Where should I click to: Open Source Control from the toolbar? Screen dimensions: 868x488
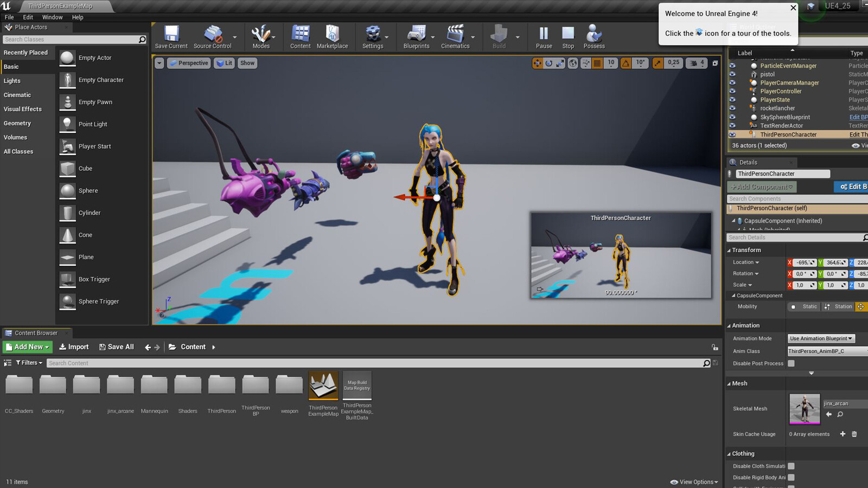coord(212,37)
